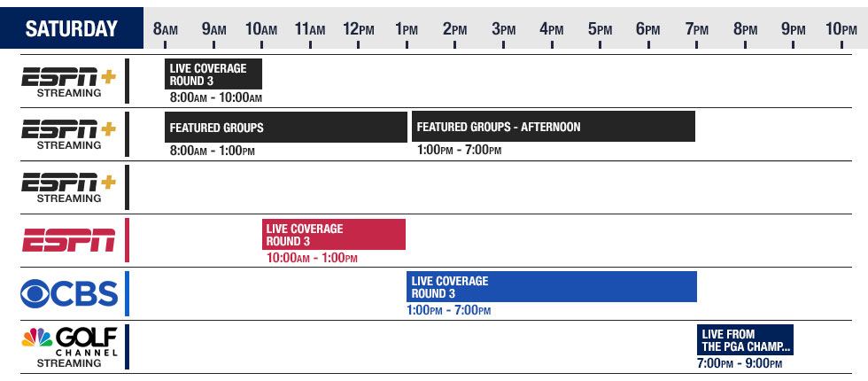Select Live From The PGA Champ block
The image size is (868, 381).
746,340
